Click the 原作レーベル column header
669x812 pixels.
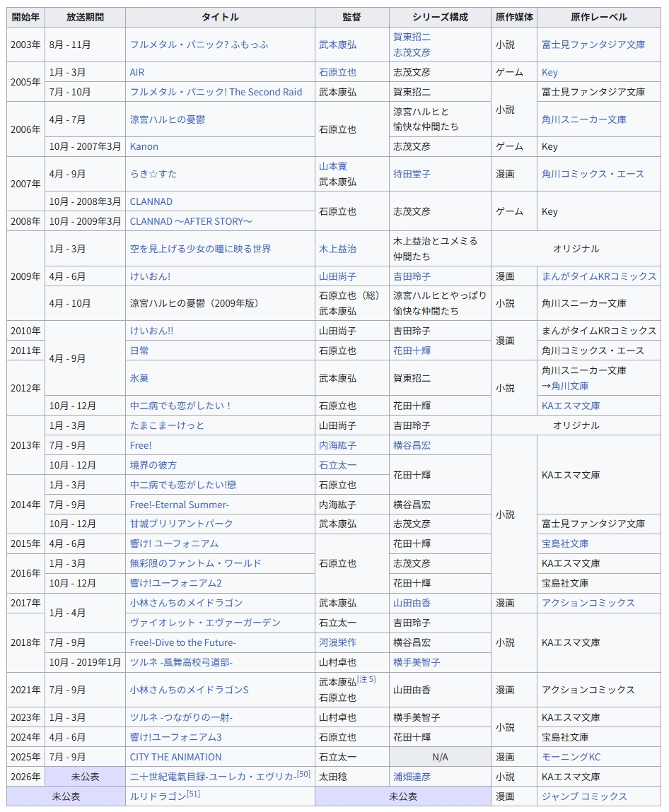598,17
